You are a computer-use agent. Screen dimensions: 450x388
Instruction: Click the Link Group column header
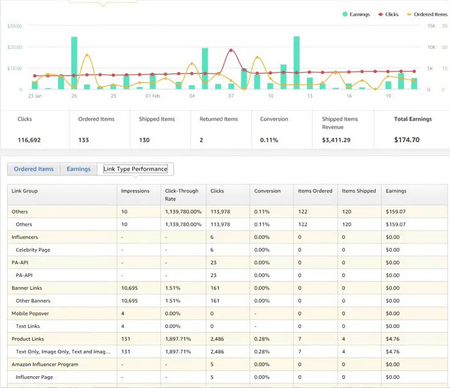[x=62, y=195]
